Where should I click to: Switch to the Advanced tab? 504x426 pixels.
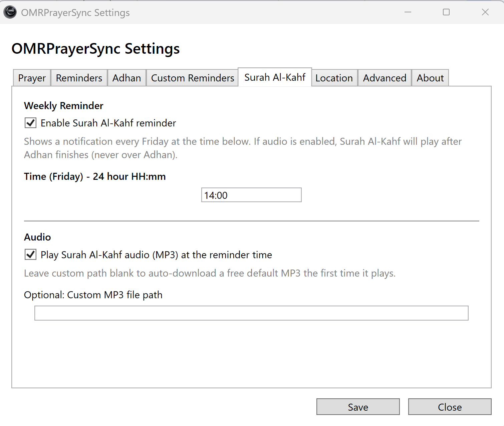(x=385, y=78)
